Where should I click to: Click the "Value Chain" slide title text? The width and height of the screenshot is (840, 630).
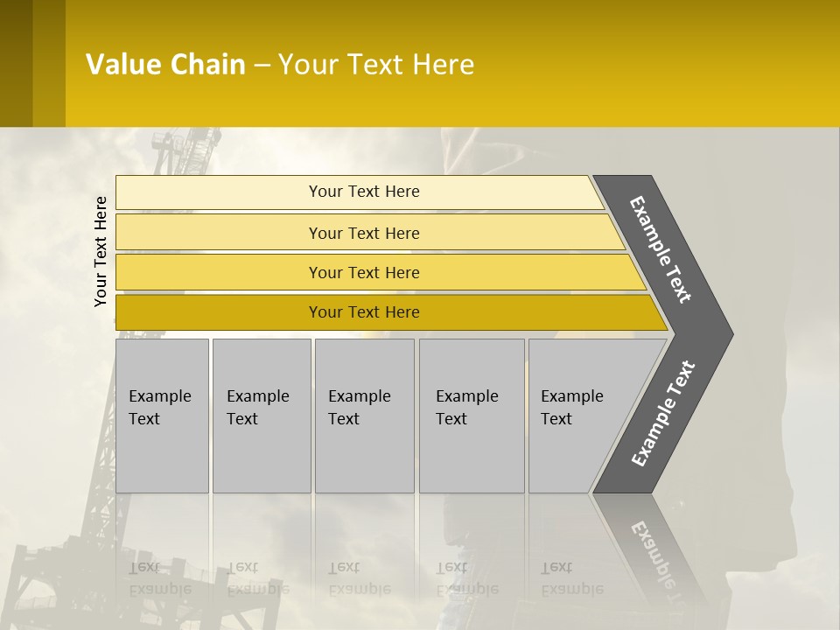(x=165, y=65)
